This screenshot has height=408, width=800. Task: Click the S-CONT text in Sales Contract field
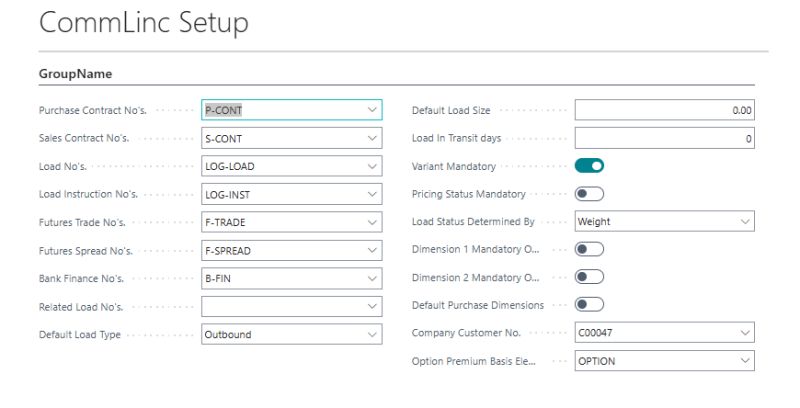(x=223, y=139)
